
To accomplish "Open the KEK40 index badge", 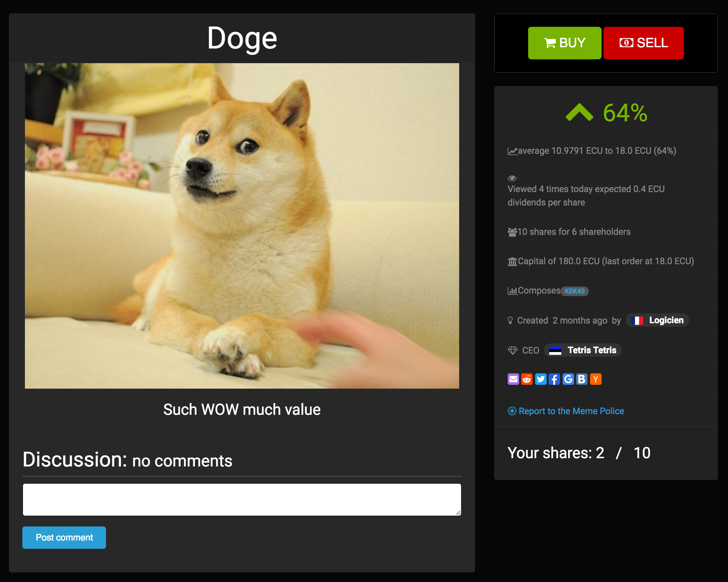I will [x=575, y=291].
